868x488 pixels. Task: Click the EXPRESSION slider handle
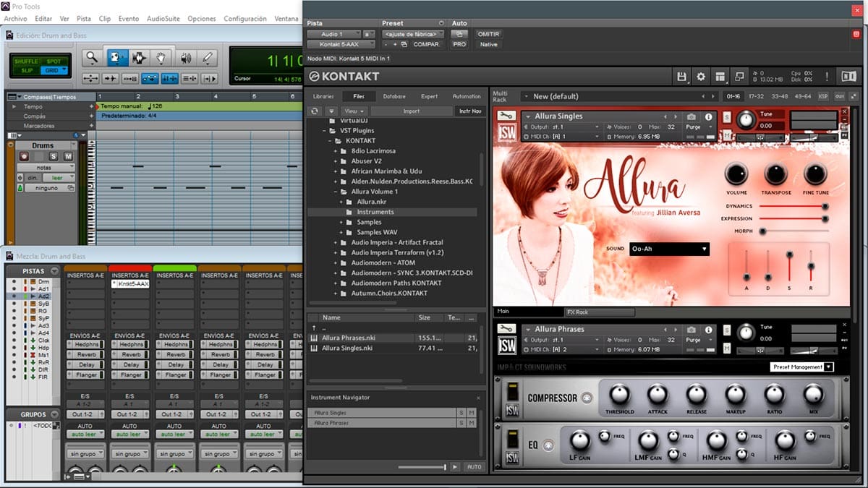825,218
